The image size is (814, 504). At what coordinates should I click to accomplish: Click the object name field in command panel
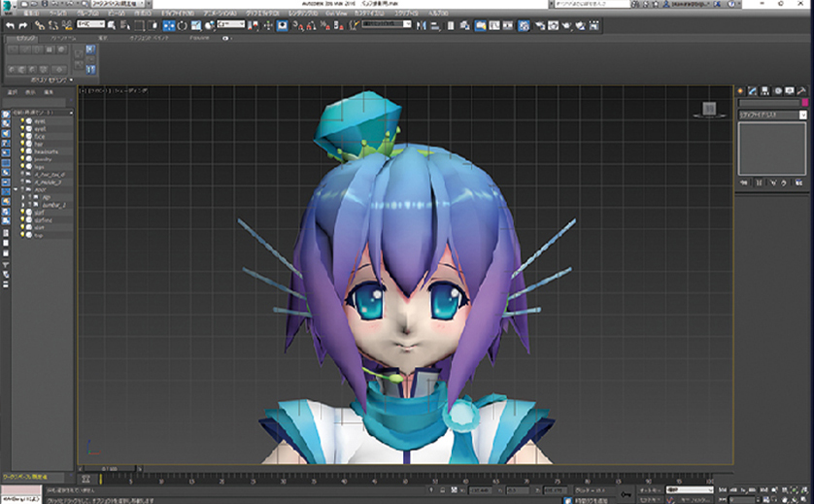click(x=769, y=103)
